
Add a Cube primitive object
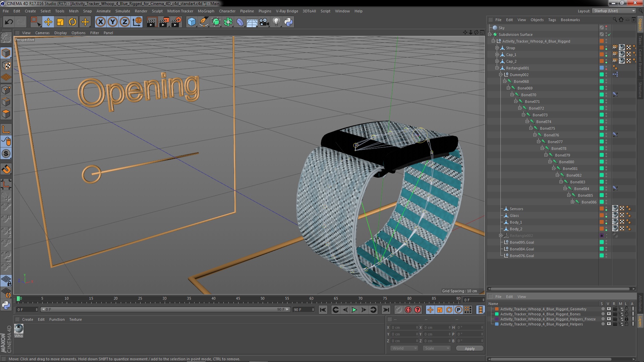point(192,22)
